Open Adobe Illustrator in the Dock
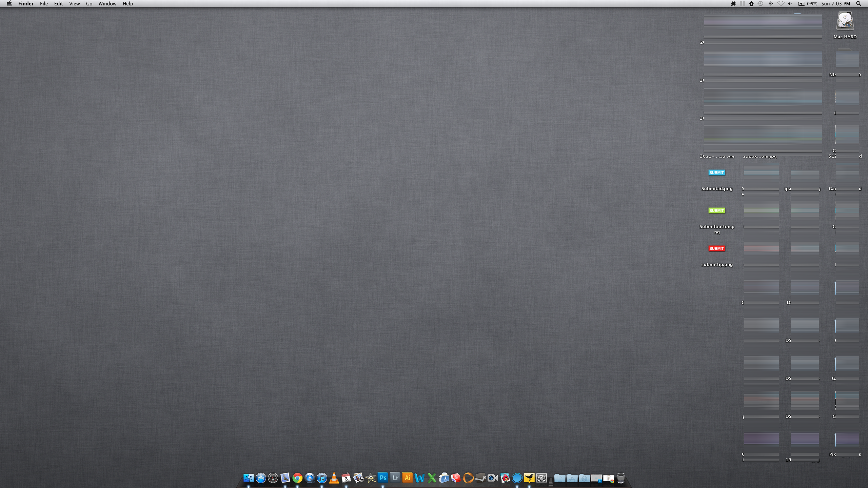 407,478
